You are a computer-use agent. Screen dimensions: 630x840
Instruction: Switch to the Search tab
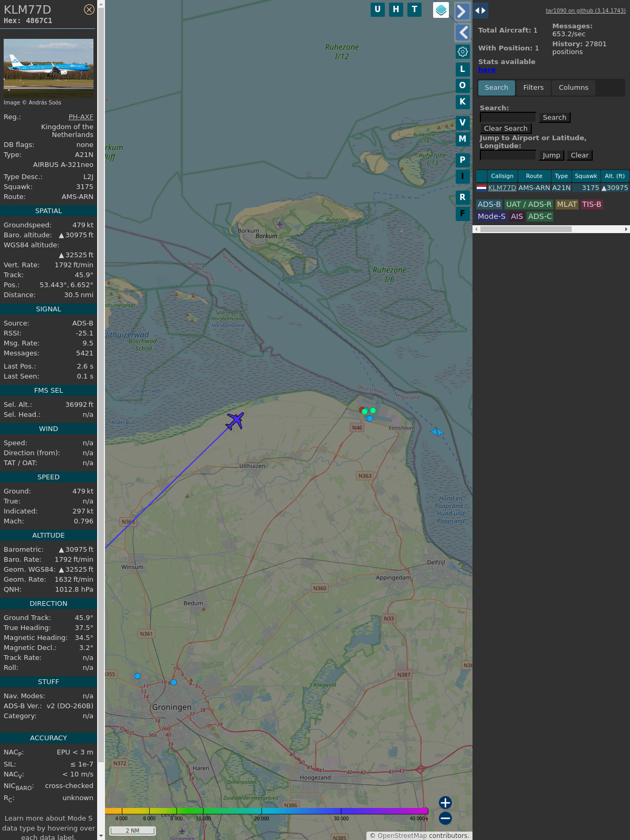tap(496, 88)
